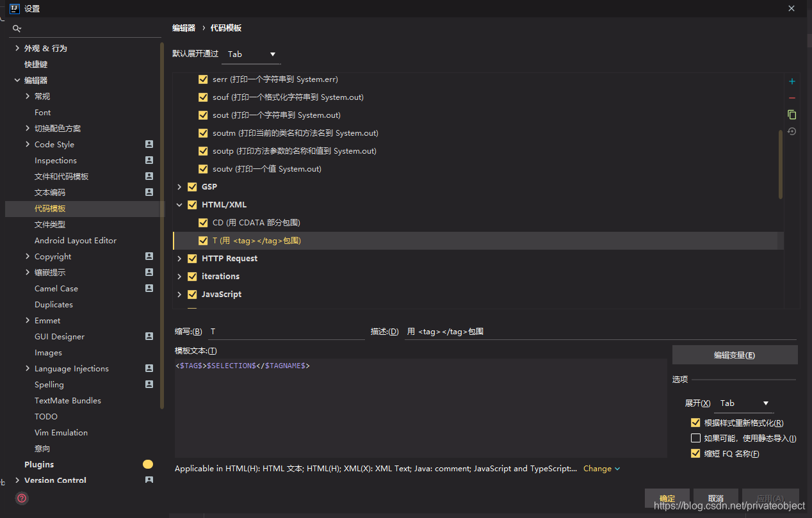Click project-level icon beside Camel Case
812x518 pixels.
point(149,288)
